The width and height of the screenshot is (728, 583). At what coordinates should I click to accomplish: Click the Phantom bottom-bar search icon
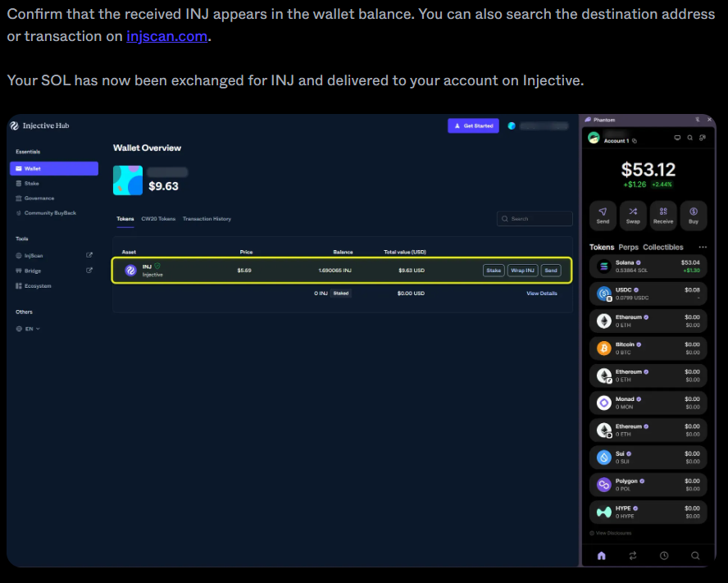(695, 556)
